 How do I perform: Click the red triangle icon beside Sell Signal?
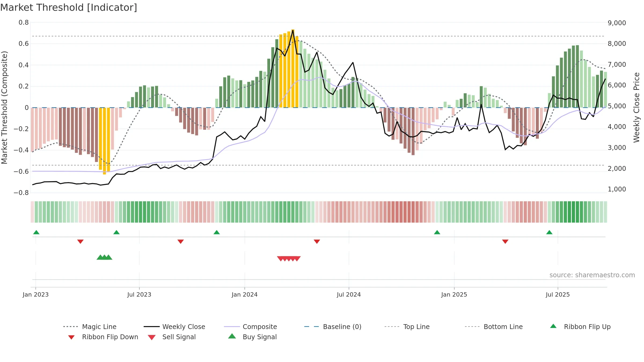152,337
